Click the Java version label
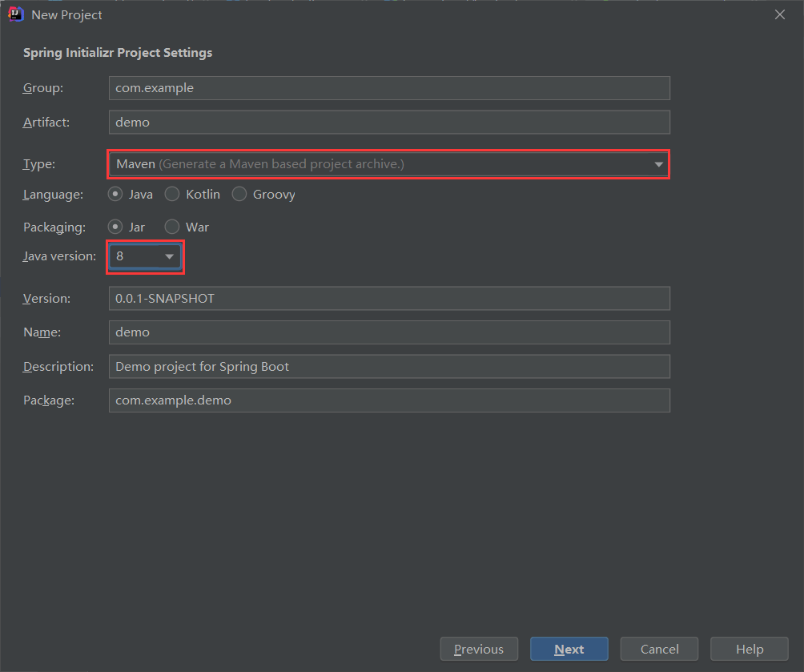804x672 pixels. click(59, 256)
